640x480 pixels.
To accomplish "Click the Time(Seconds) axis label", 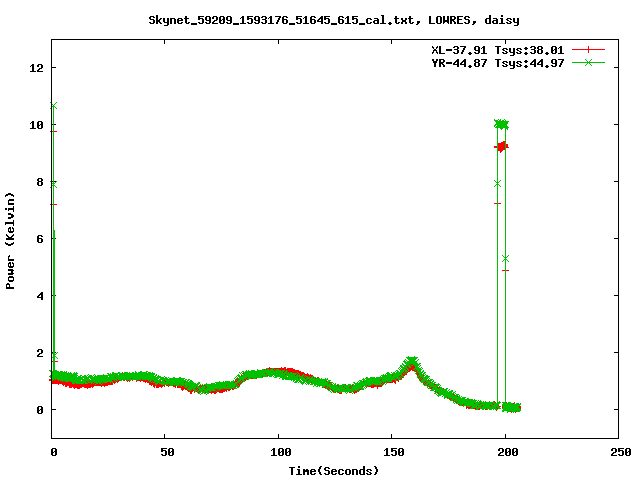I will [334, 471].
